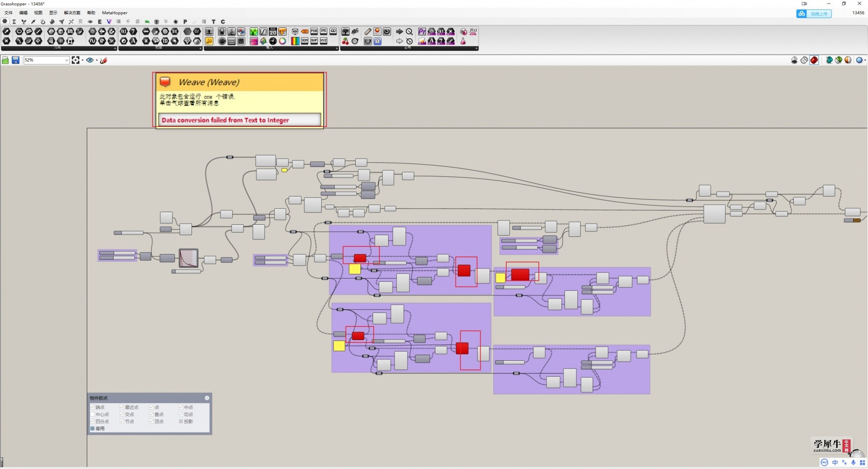Switch to the C component tab
Viewport: 868px width, 469px height.
point(223,21)
